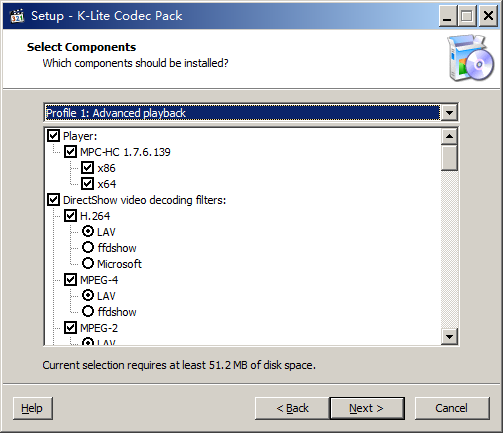Uncheck MPC-HC 1.7.6.139 component
The image size is (503, 433).
(x=70, y=152)
